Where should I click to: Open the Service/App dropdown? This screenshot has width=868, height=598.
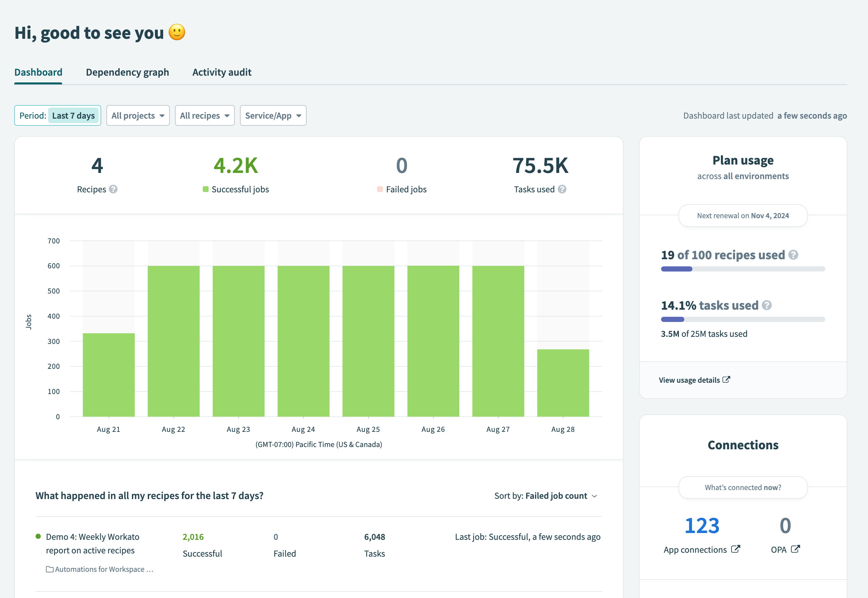273,115
